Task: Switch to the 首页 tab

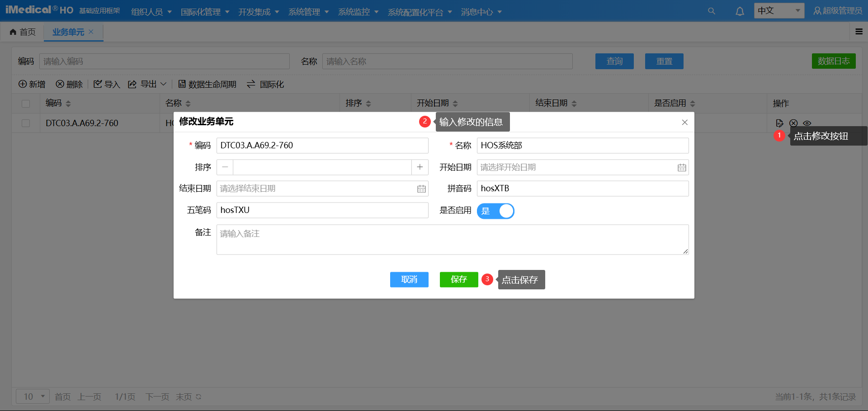Action: tap(23, 32)
